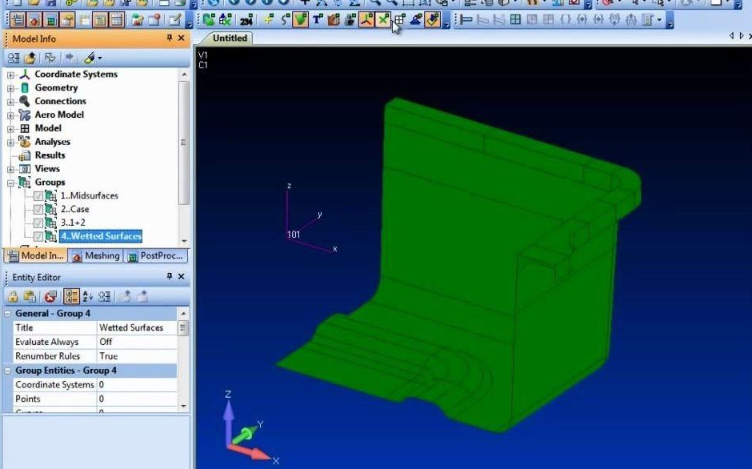752x469 pixels.
Task: Select the 3..1+2 group item
Action: tap(73, 223)
